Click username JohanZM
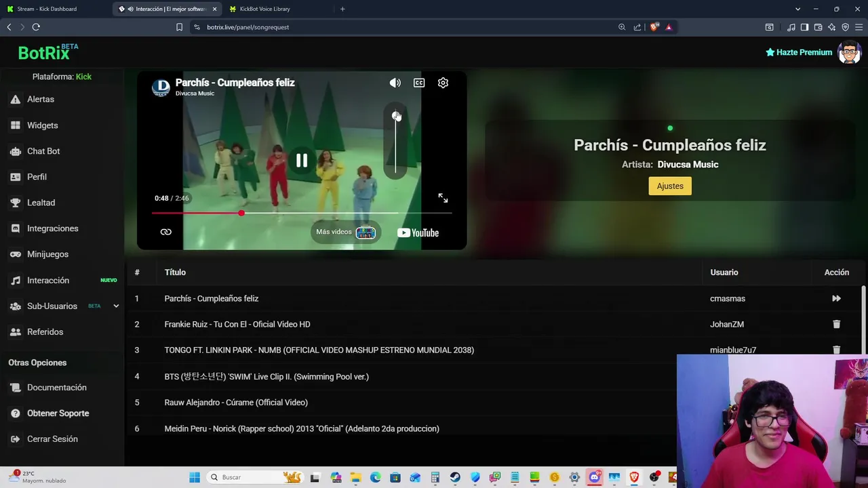 tap(727, 324)
